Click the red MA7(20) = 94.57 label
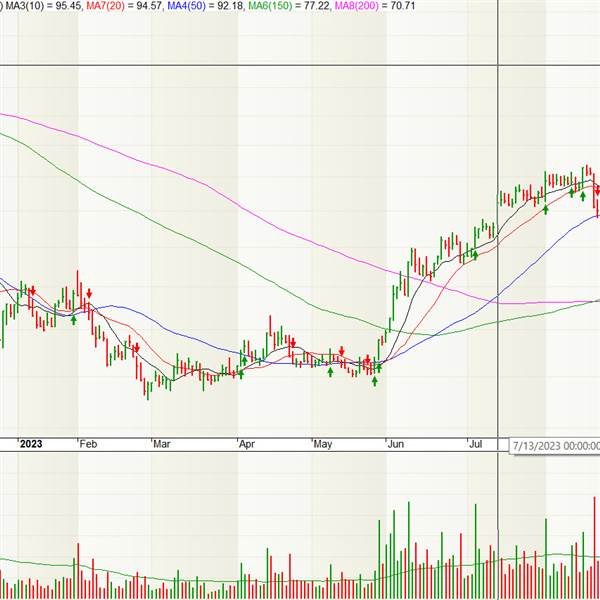The width and height of the screenshot is (600, 600). point(124,6)
